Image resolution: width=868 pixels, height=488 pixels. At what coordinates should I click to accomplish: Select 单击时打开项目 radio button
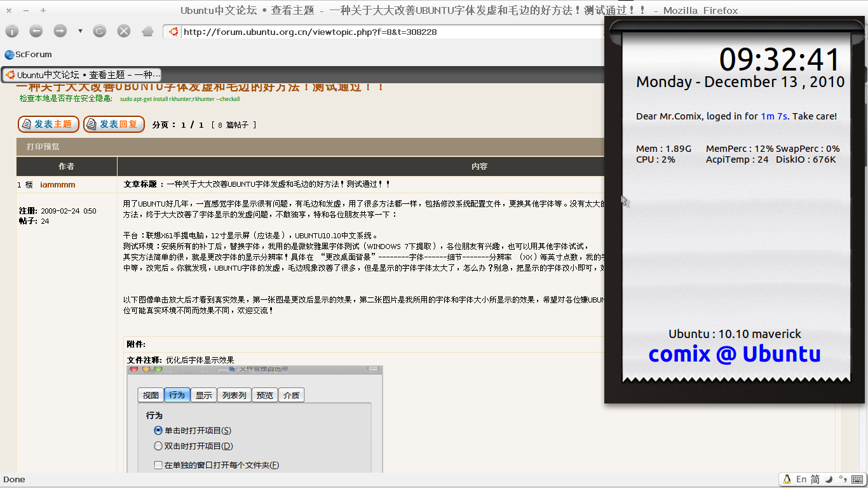(x=158, y=431)
